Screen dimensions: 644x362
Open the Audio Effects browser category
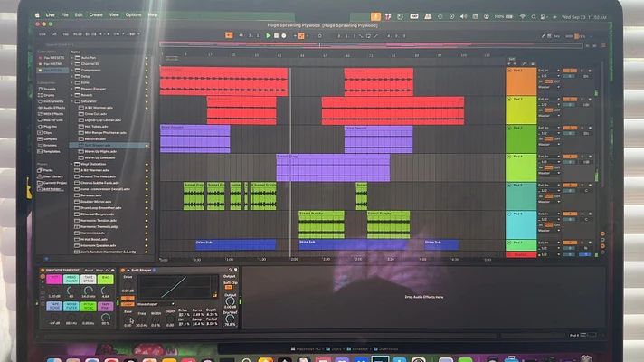[53, 108]
